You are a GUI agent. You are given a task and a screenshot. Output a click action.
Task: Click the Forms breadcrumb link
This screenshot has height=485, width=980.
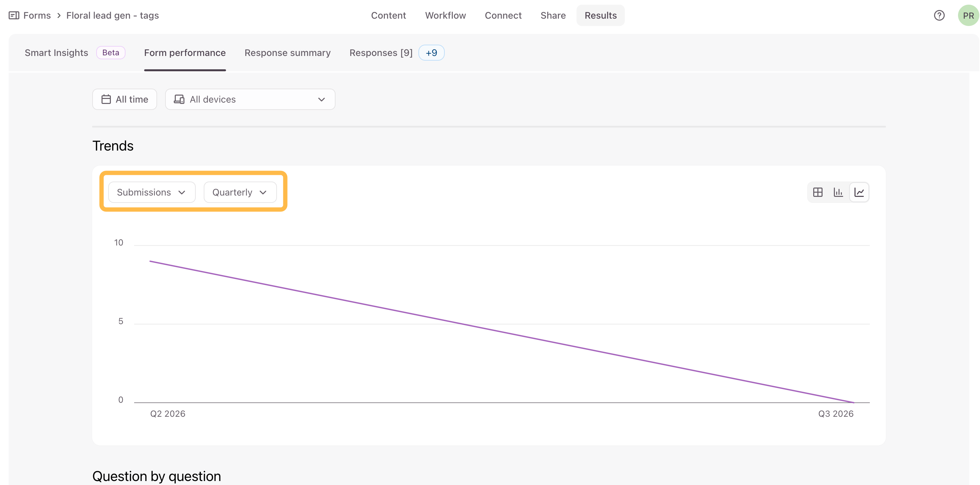coord(37,16)
